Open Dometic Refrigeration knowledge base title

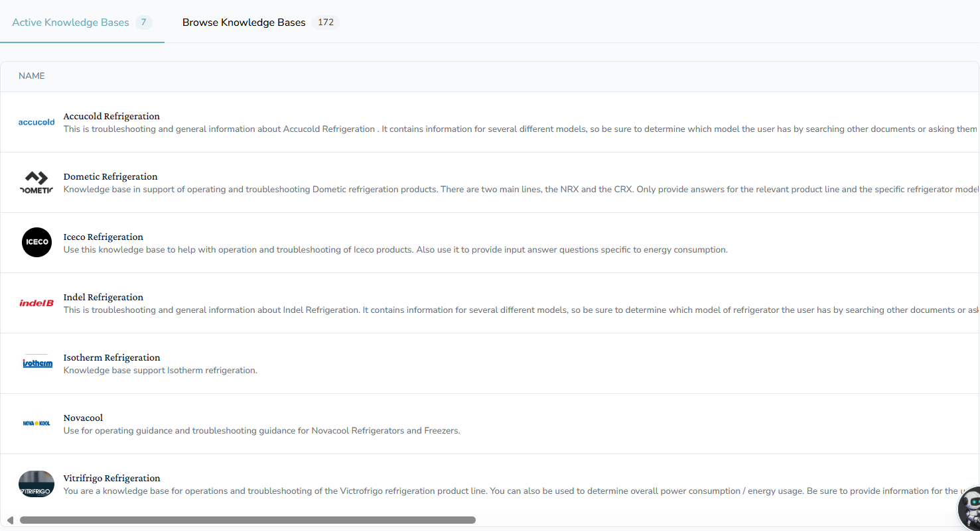pos(110,176)
